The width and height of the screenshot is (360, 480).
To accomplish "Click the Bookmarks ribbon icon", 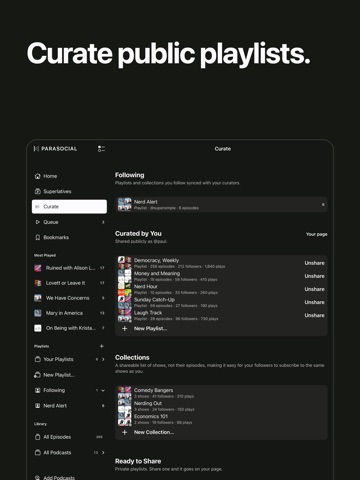I will point(38,237).
